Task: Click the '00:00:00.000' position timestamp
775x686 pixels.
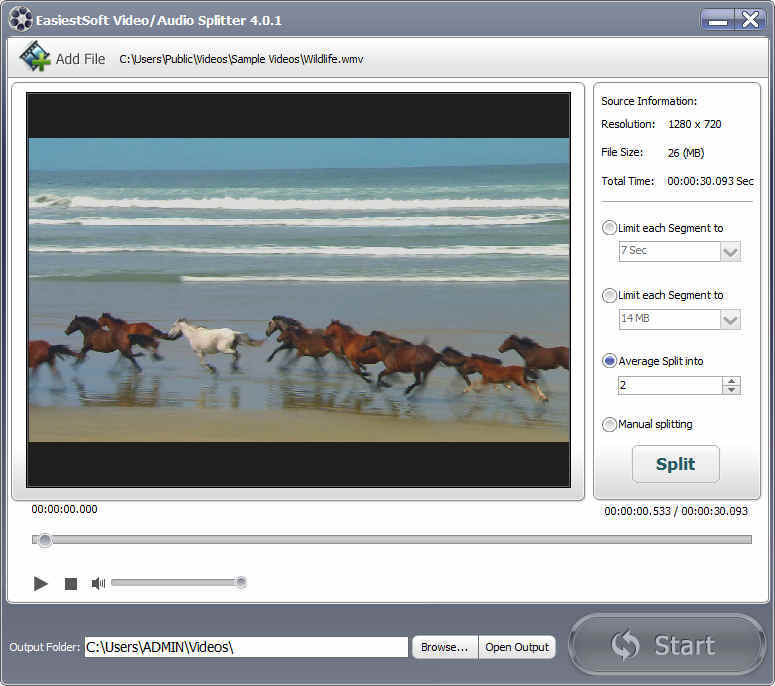Action: 64,509
